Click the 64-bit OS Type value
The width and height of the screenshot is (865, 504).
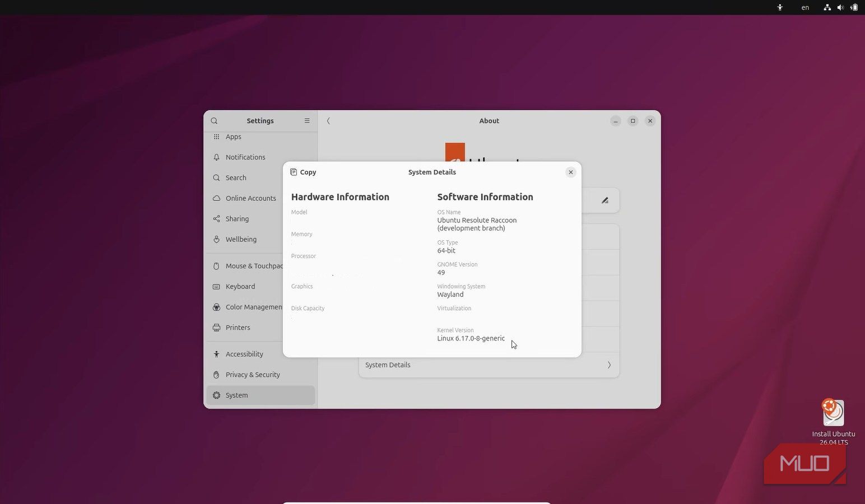447,251
